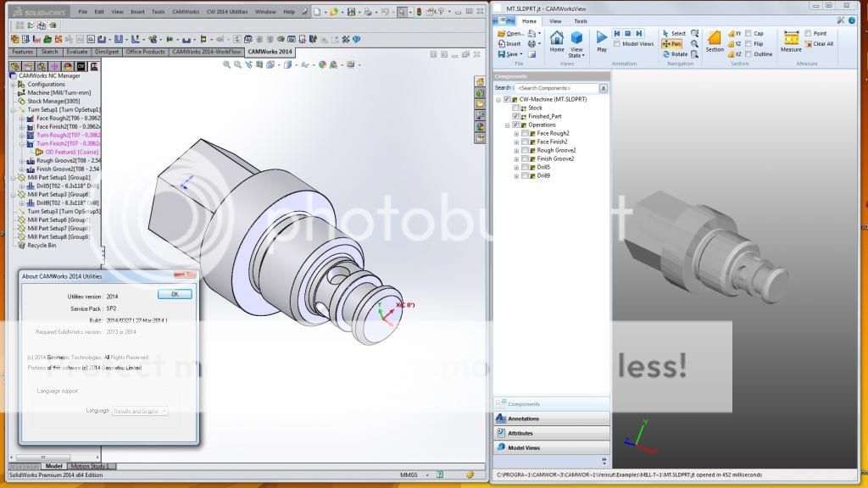This screenshot has width=868, height=488.
Task: Open the Stock Manager in CAMWorks NC Manager
Action: coord(54,102)
